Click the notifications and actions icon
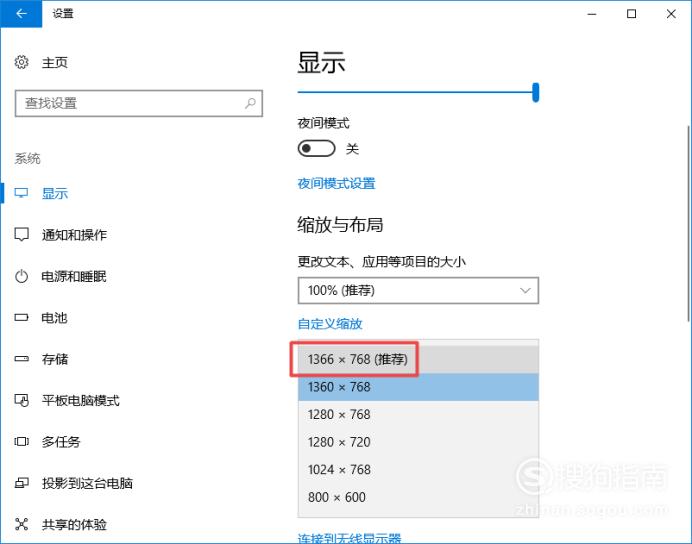 [x=21, y=234]
